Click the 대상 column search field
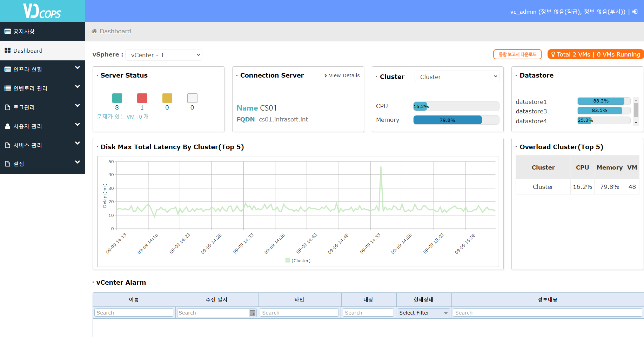The height and width of the screenshot is (337, 644). tap(368, 313)
